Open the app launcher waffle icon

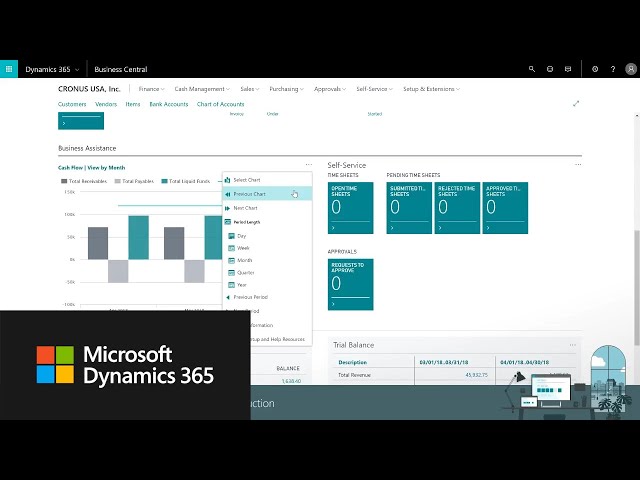(x=9, y=69)
